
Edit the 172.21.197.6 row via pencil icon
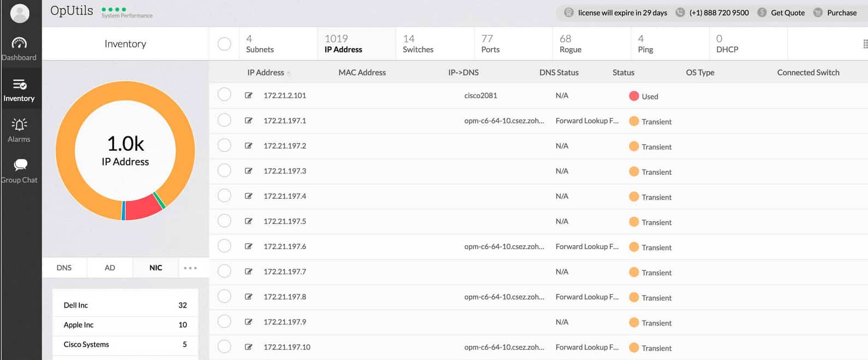(249, 246)
